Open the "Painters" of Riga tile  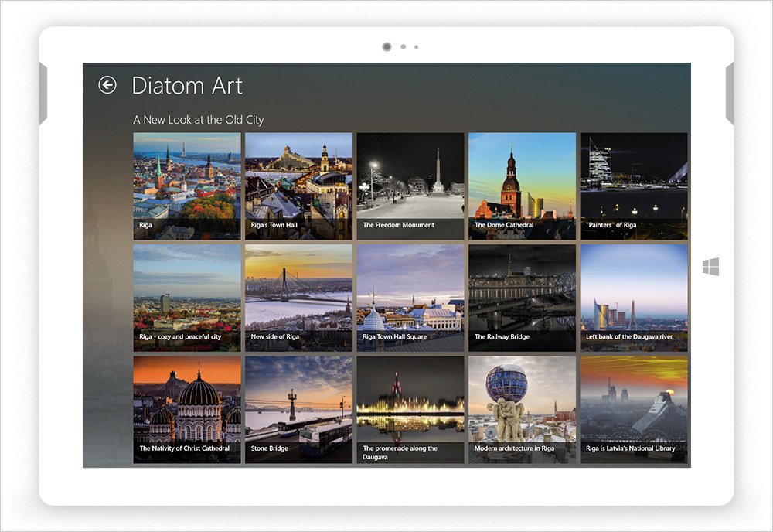pyautogui.click(x=633, y=186)
